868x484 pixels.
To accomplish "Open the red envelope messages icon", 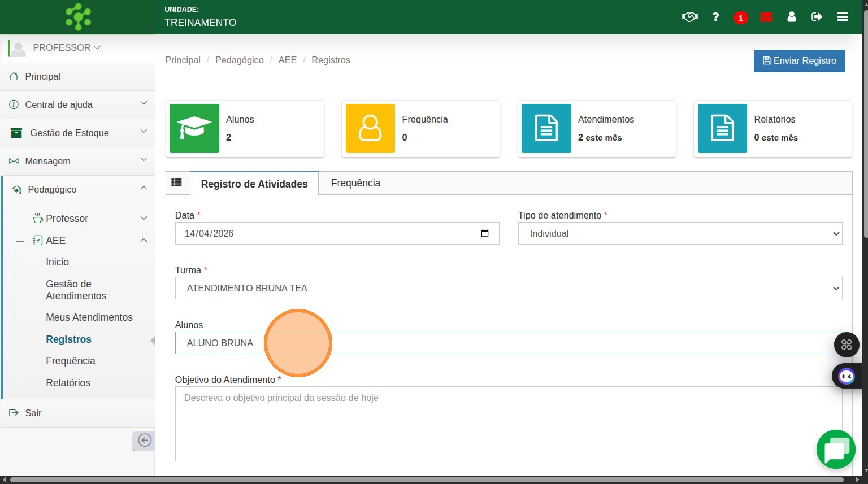I will (x=766, y=17).
